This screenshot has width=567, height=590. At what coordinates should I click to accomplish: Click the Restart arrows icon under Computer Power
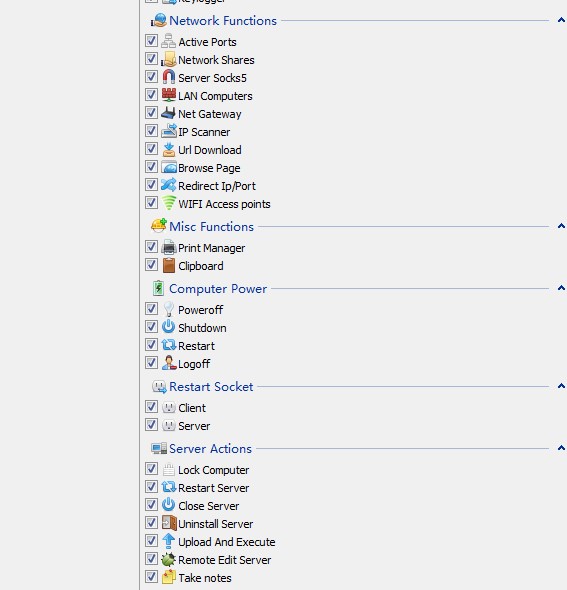tap(168, 345)
